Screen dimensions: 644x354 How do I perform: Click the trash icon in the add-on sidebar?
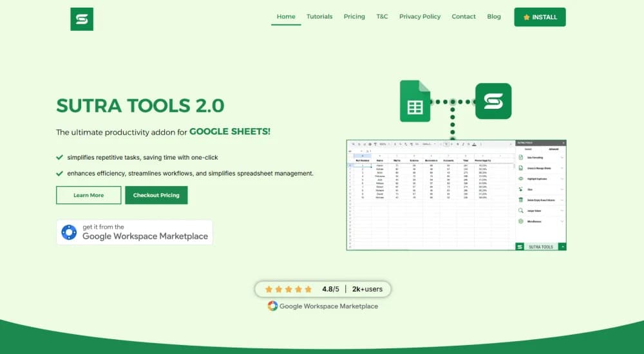click(x=521, y=200)
